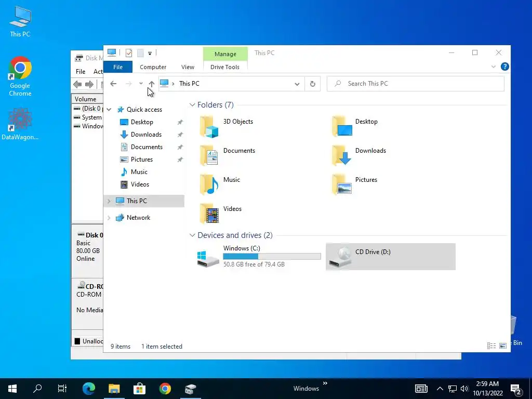The height and width of the screenshot is (399, 532).
Task: Open the DataWagon desktop shortcut
Action: 20,124
